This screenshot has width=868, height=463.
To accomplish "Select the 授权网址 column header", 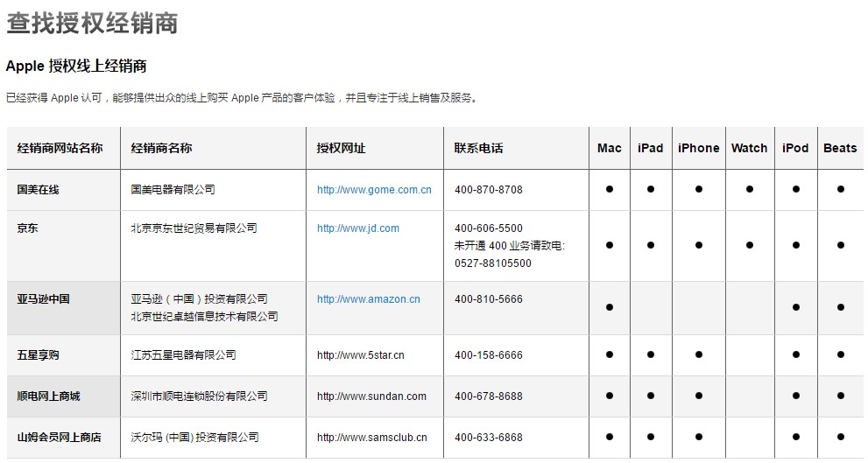I will click(341, 148).
